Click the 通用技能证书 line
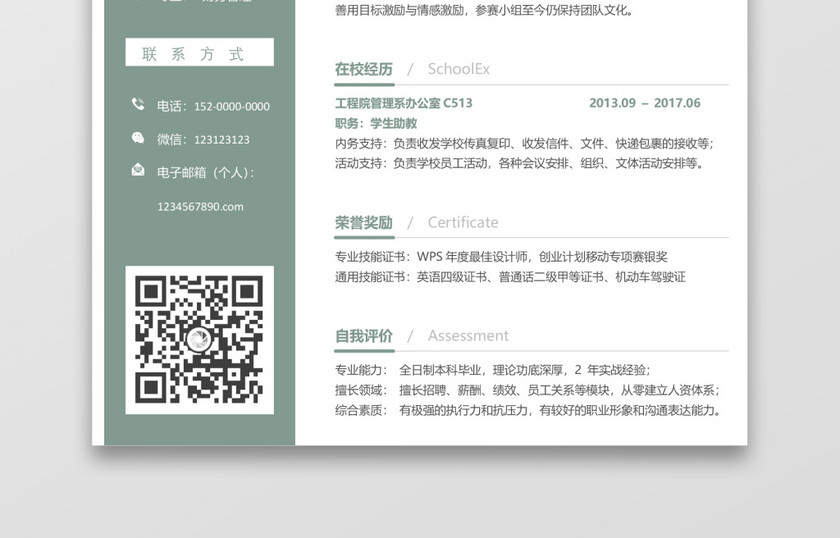 511,277
